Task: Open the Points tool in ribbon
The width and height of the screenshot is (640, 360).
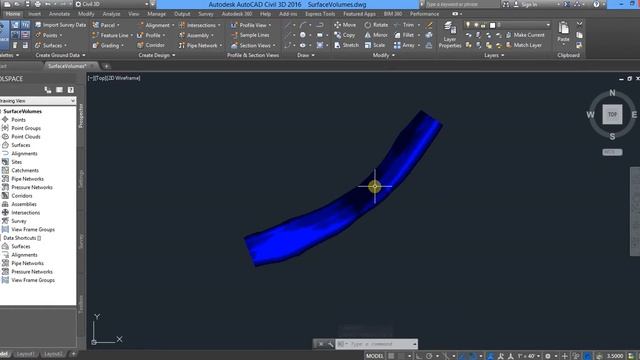Action: pyautogui.click(x=48, y=35)
